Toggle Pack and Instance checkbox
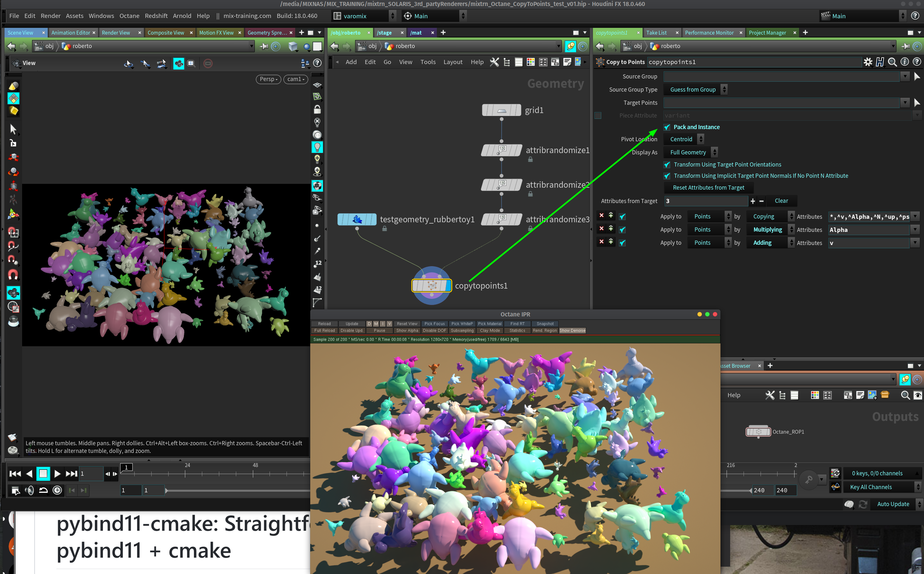 [x=667, y=127]
